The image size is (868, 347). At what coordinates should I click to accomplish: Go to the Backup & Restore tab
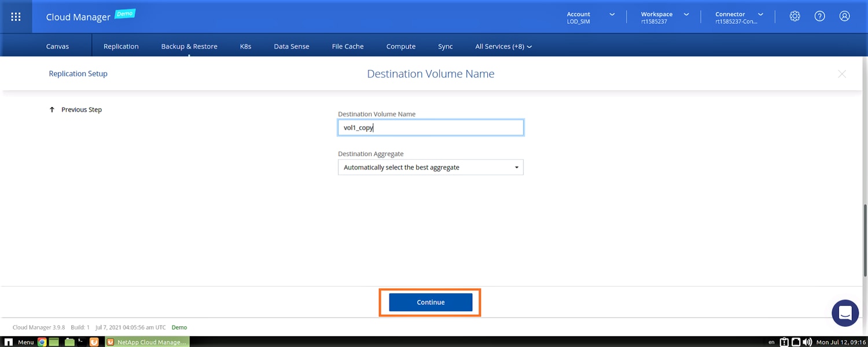coord(189,46)
